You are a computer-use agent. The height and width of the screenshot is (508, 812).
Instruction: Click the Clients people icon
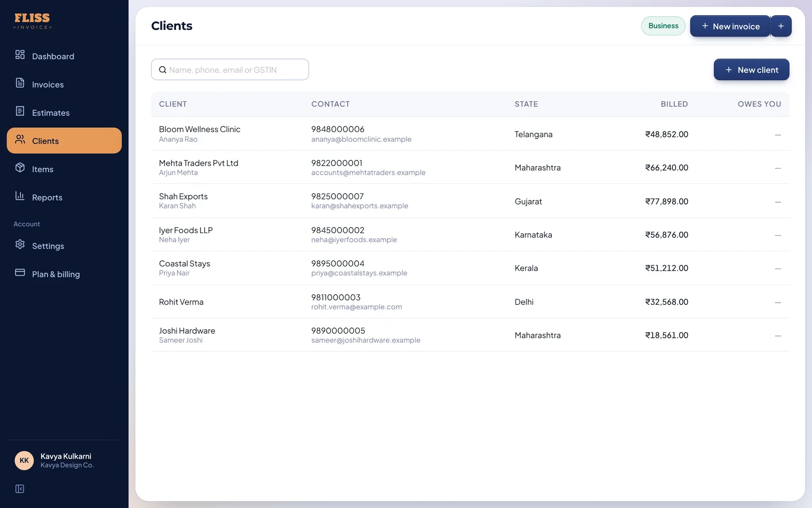pos(20,139)
